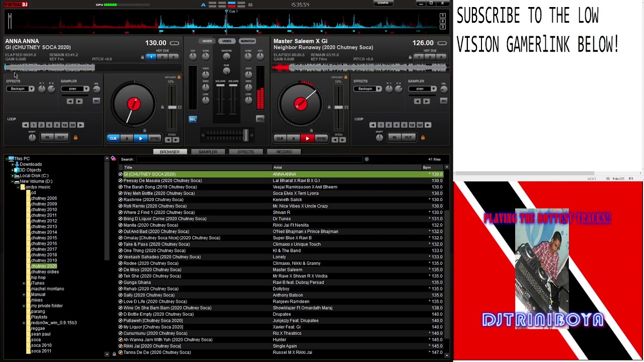Start playback on the left deck
The height and width of the screenshot is (362, 644).
(140, 138)
